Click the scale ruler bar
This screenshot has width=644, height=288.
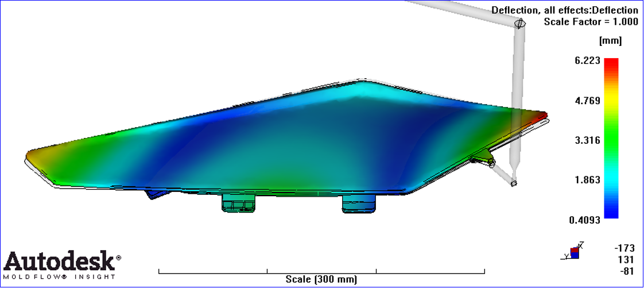[321, 271]
